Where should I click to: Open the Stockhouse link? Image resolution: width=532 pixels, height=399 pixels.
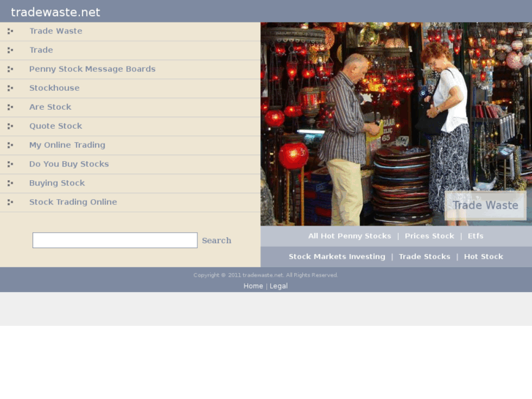pyautogui.click(x=54, y=88)
